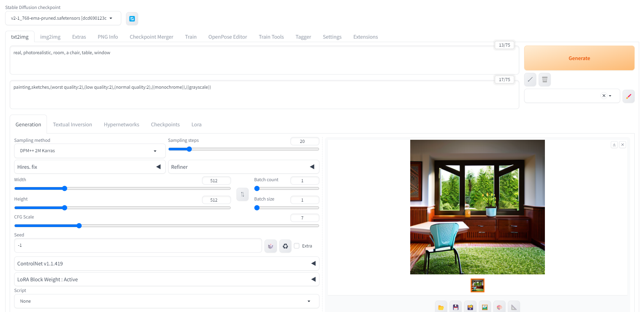Clear the prompt with the trash icon

545,79
